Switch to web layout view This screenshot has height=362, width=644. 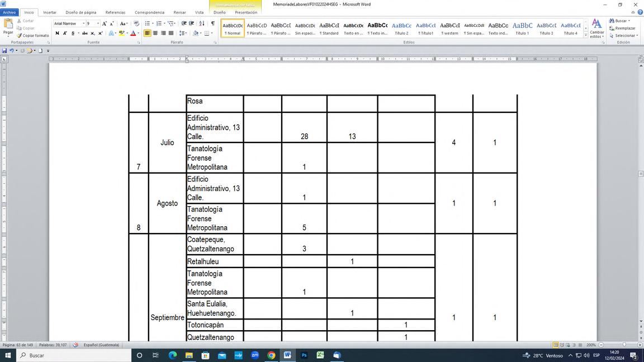[x=568, y=345]
